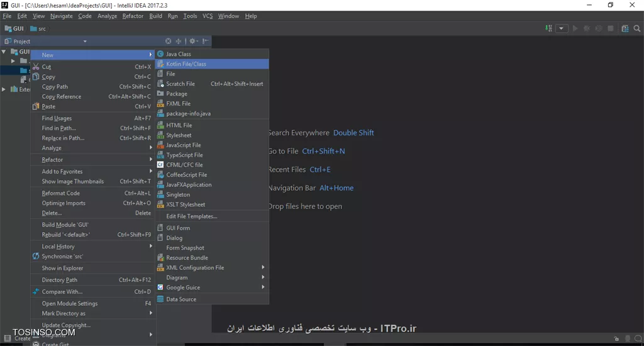
Task: Expand Diagram submenu in New list
Action: 212,277
